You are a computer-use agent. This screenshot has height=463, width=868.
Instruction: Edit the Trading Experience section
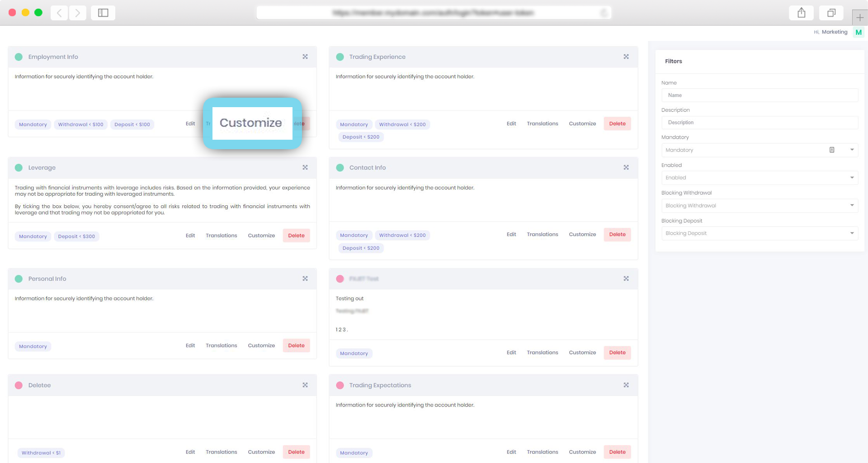tap(511, 124)
